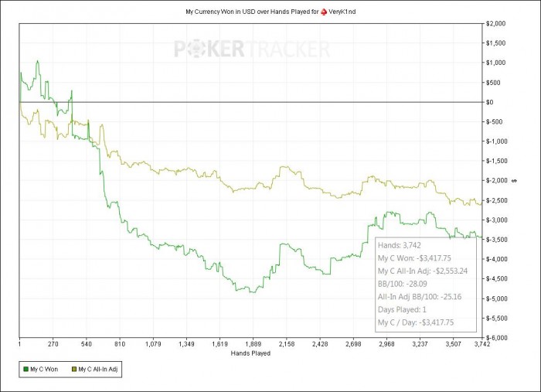The image size is (541, 392).
Task: Click the $-1,000 y-axis label
Action: pos(496,141)
